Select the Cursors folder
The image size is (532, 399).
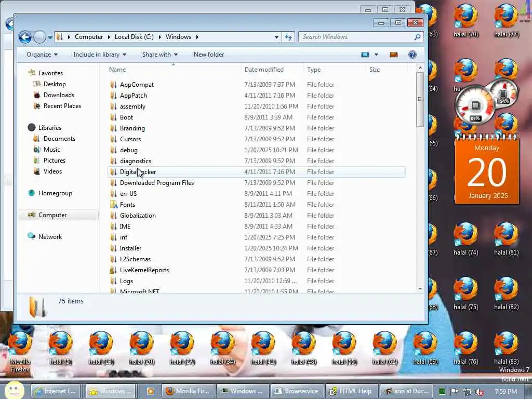(130, 139)
